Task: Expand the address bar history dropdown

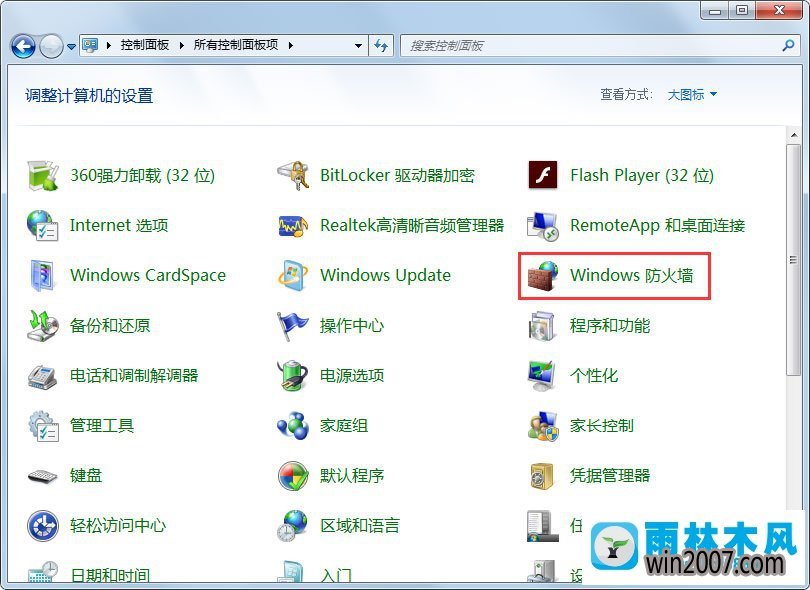Action: pos(358,46)
